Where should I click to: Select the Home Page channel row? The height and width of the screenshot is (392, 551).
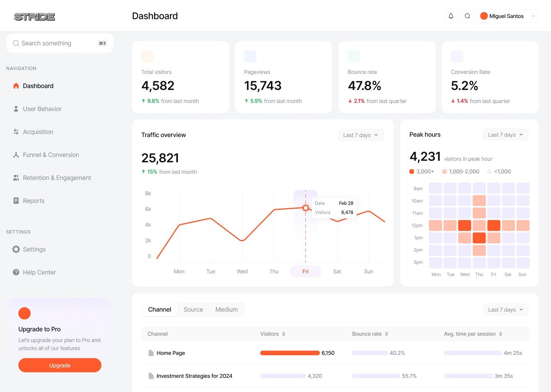171,353
